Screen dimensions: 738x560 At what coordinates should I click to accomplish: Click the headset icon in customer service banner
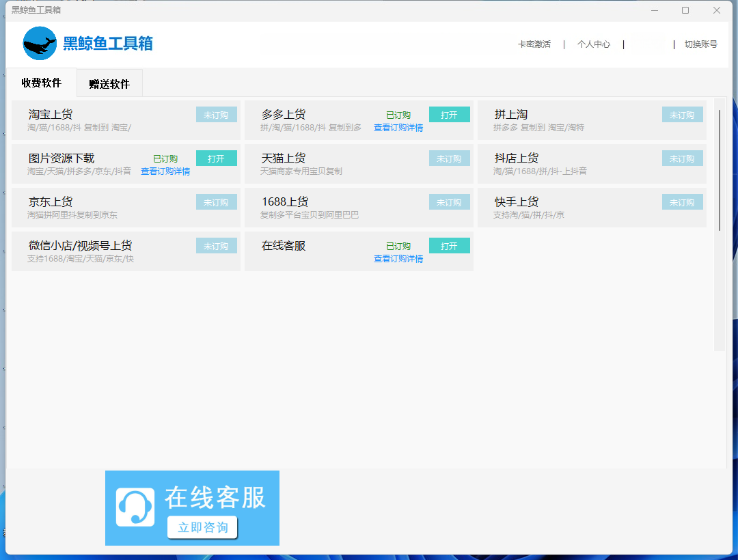point(135,507)
